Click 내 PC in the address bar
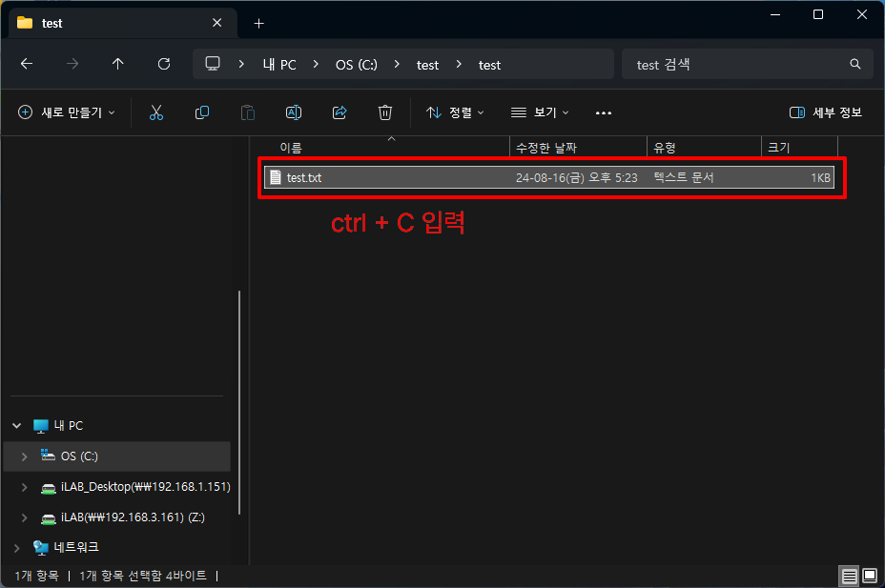The height and width of the screenshot is (588, 885). tap(279, 65)
